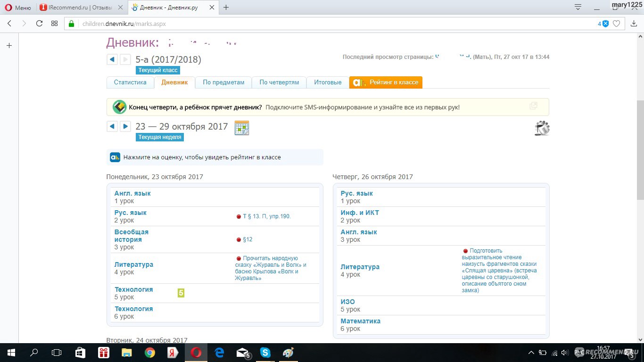The image size is (644, 362).
Task: Click the Текущий класс label
Action: pos(158,70)
